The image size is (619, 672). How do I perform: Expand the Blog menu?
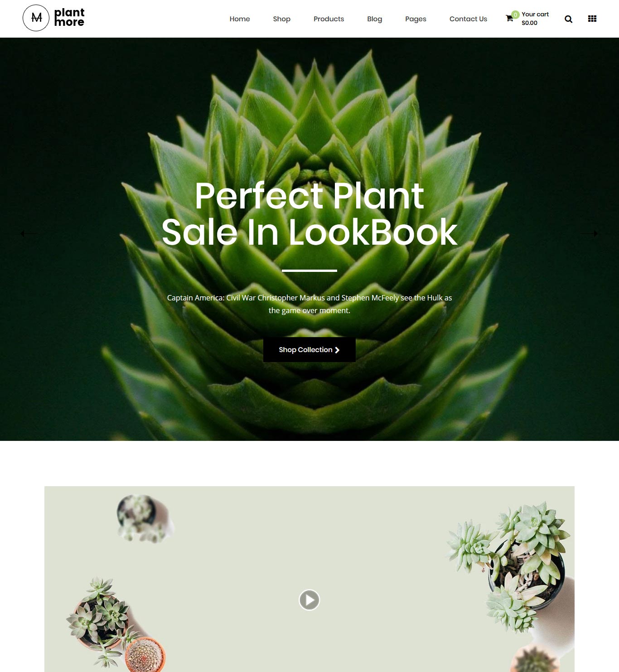click(374, 19)
